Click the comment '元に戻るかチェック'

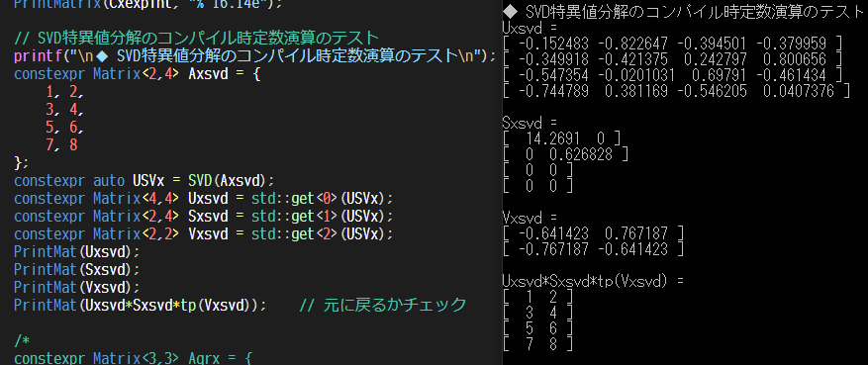395,305
